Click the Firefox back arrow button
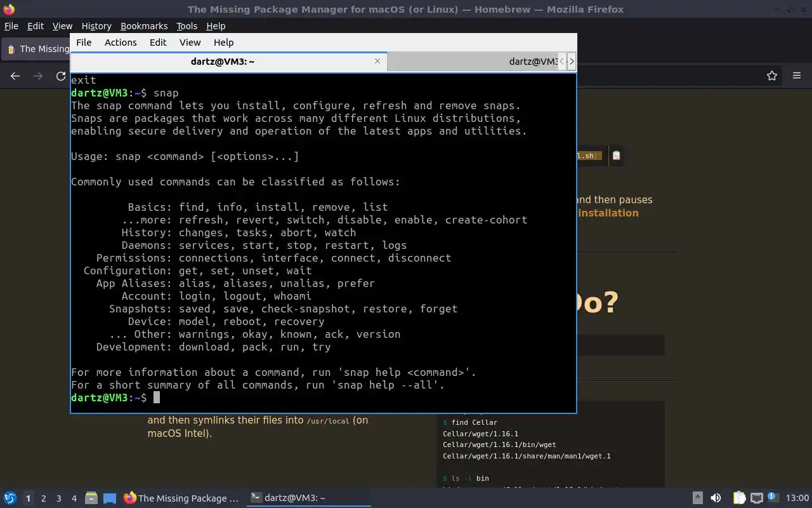This screenshot has width=812, height=508. (x=15, y=76)
